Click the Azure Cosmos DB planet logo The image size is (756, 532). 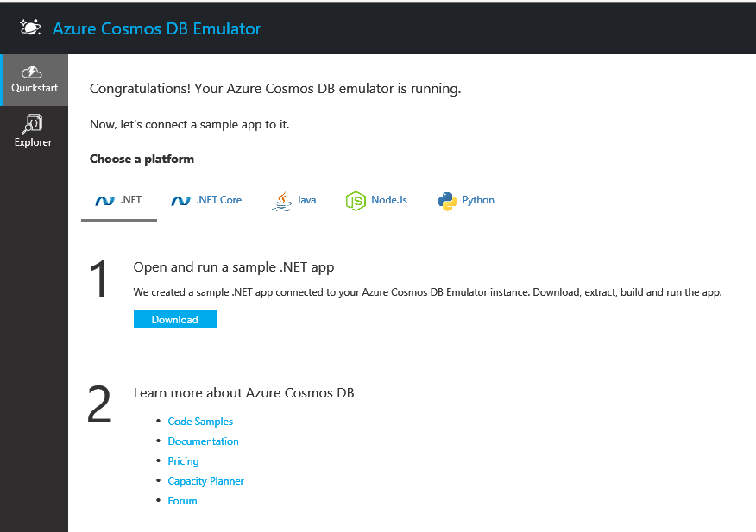(31, 28)
